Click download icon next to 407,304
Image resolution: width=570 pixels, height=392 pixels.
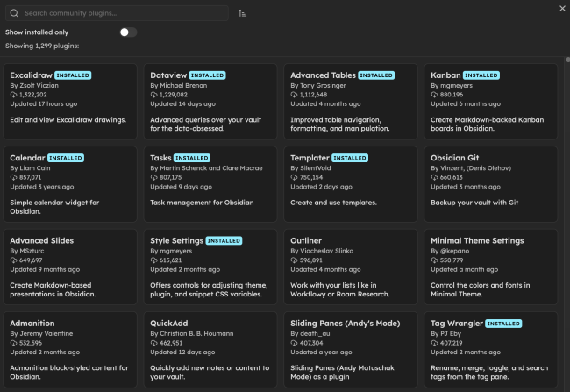294,343
